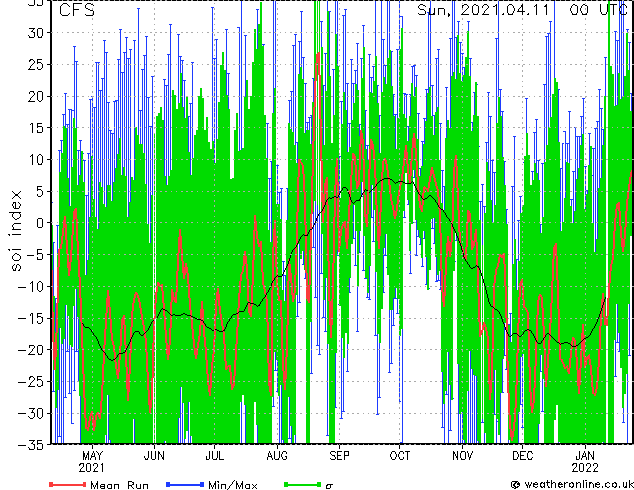Screen dimensions: 634x490
Task: Click the NOV x-axis label
Action: (462, 456)
